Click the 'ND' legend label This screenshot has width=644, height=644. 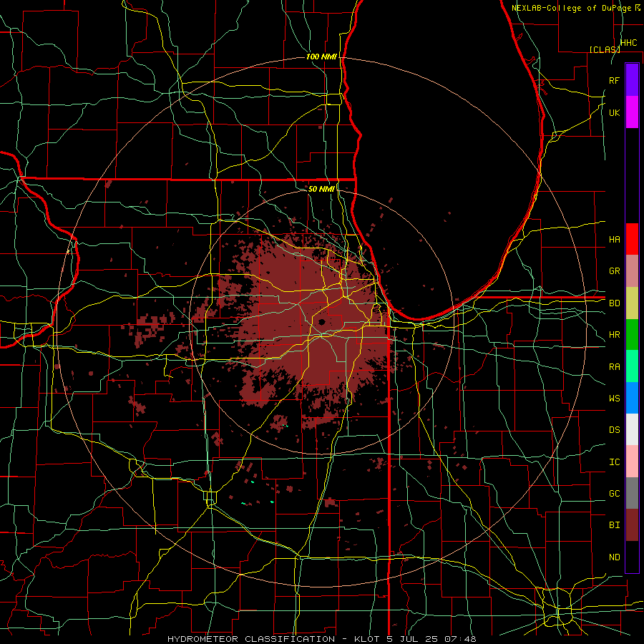coord(614,557)
